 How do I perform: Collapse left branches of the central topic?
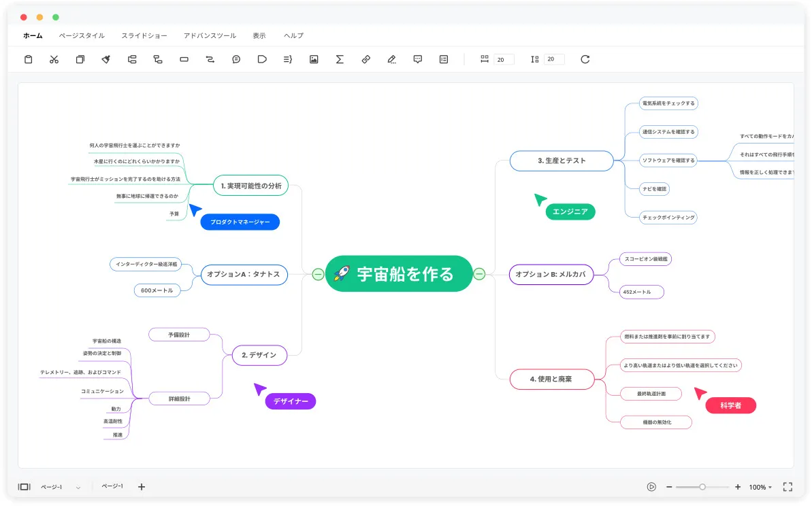pos(318,274)
